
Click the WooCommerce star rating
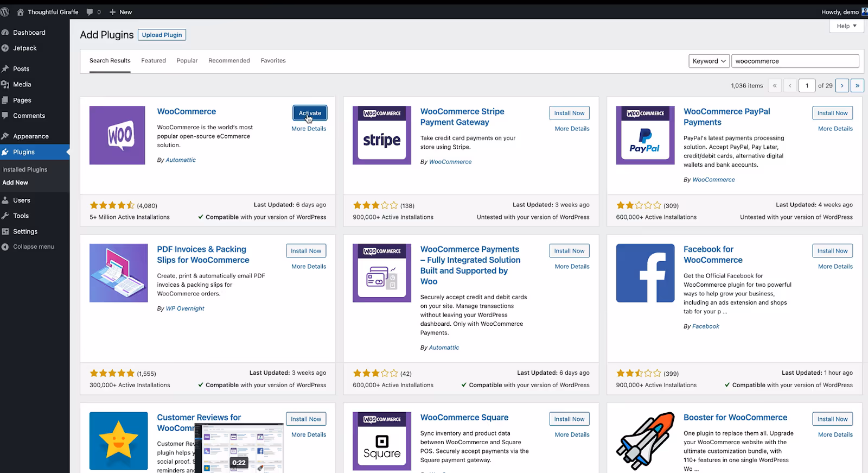(x=112, y=205)
